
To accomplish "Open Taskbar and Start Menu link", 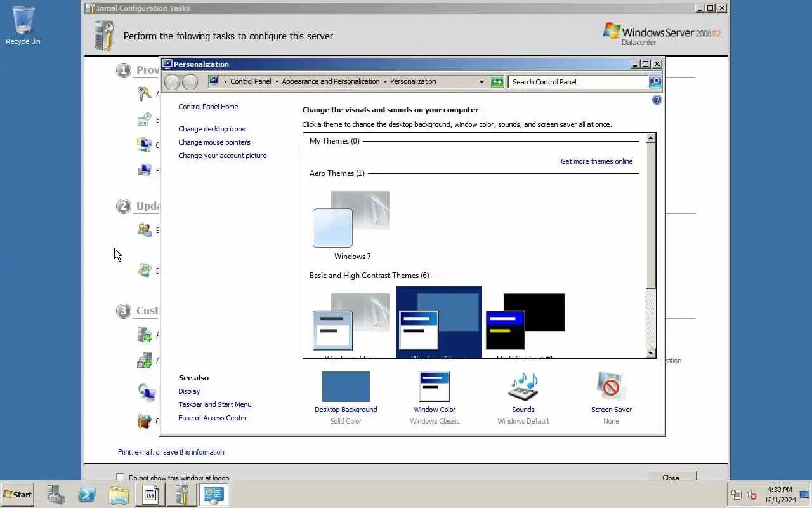I will point(215,404).
